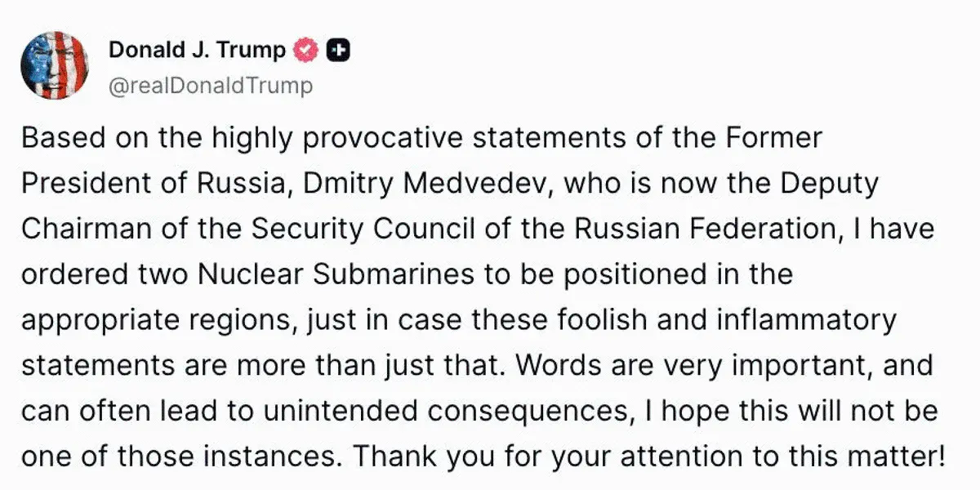The width and height of the screenshot is (980, 490).
Task: Click the phrase "appropriate regions"
Action: point(154,318)
